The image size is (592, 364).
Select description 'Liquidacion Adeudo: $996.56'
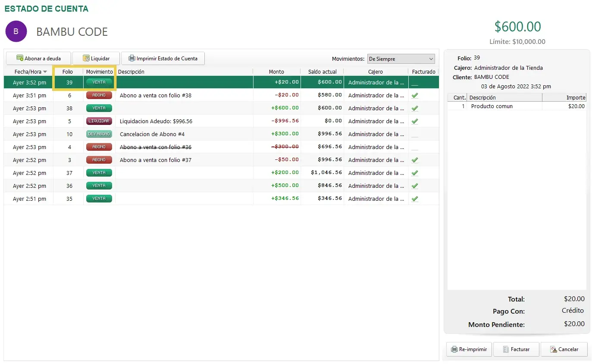[x=156, y=121]
